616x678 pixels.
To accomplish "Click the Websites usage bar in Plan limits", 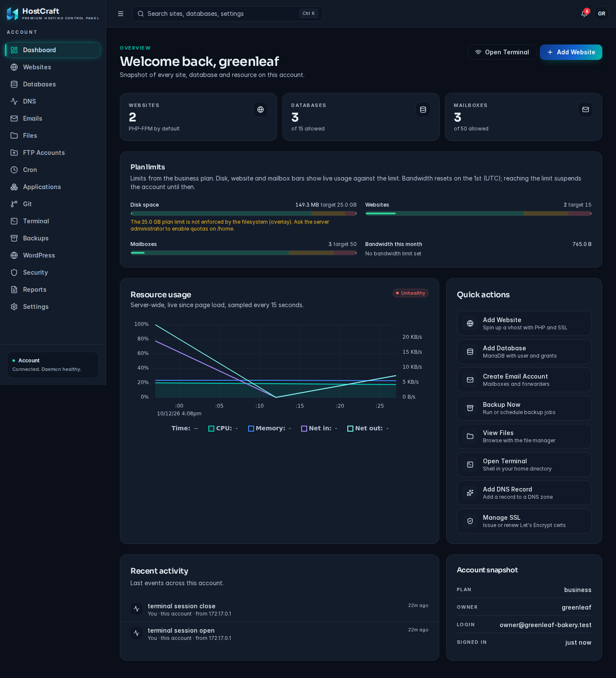I will click(x=478, y=213).
